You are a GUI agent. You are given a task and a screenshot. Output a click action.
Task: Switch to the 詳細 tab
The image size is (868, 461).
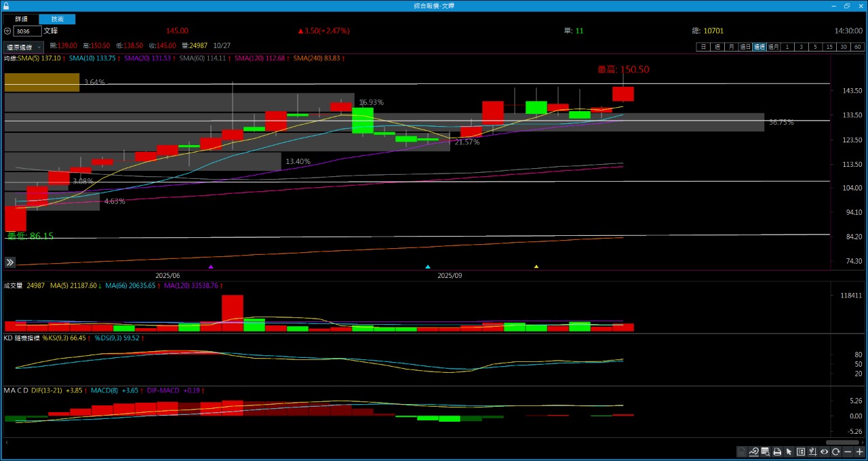pos(22,19)
